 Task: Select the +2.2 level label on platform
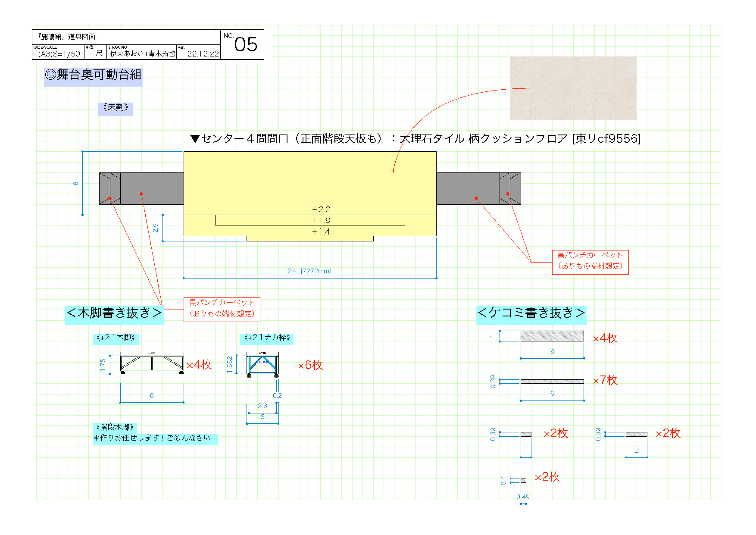click(321, 209)
